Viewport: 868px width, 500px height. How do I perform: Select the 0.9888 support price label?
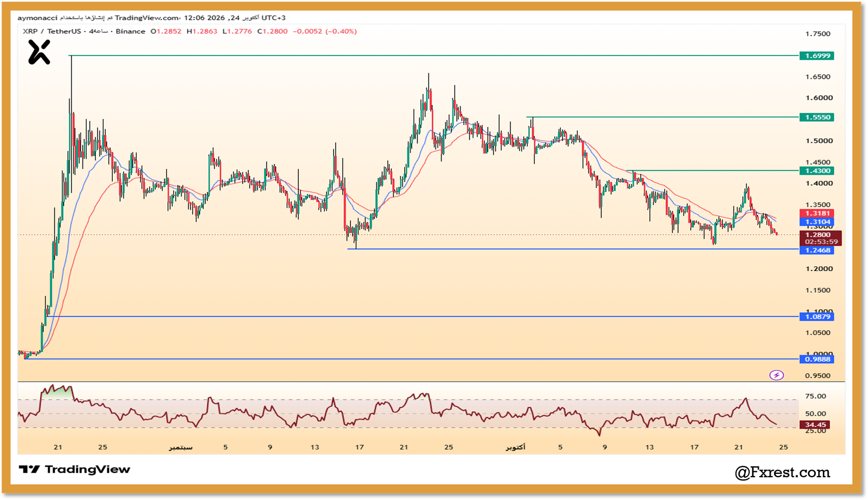click(x=816, y=359)
